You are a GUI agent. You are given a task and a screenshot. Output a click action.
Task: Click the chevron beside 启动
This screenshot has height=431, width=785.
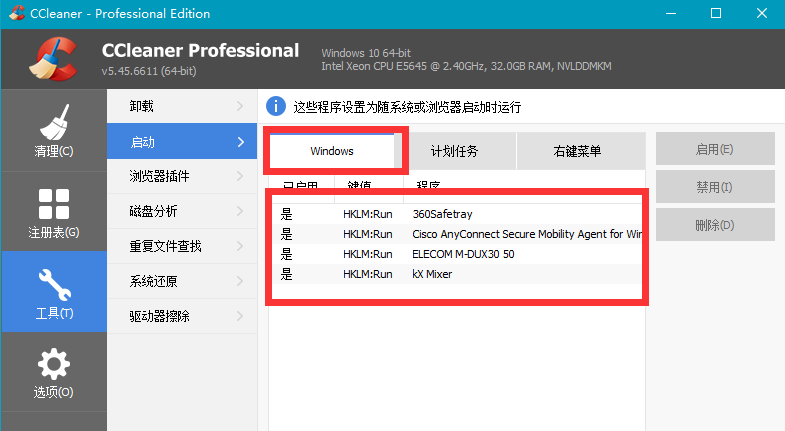[x=240, y=142]
